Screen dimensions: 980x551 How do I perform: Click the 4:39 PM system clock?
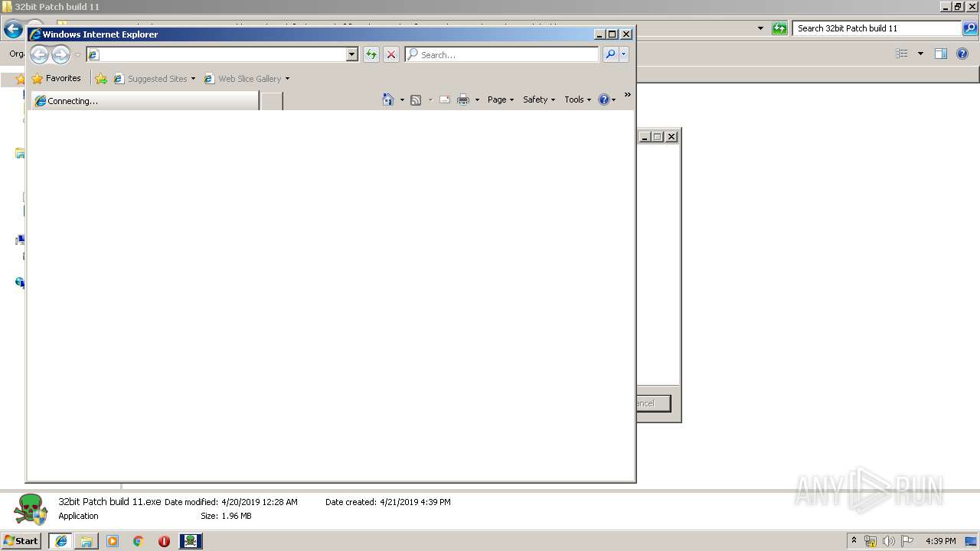[940, 541]
